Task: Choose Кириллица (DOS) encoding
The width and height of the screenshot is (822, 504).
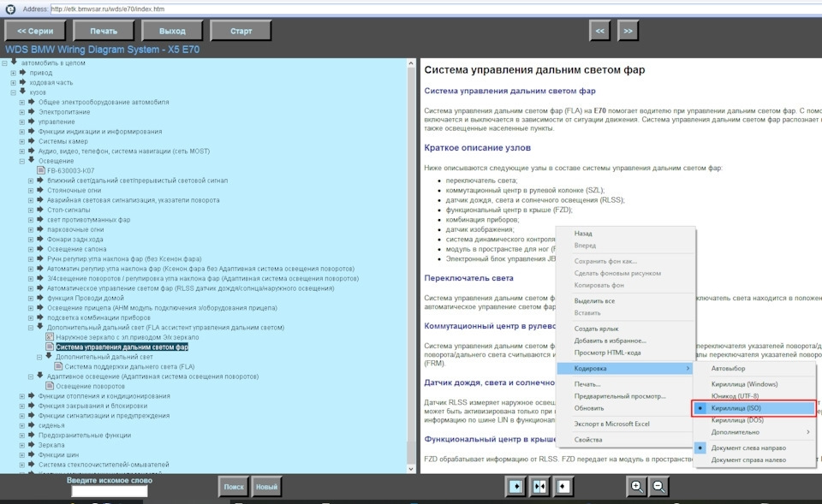Action: [x=753, y=420]
